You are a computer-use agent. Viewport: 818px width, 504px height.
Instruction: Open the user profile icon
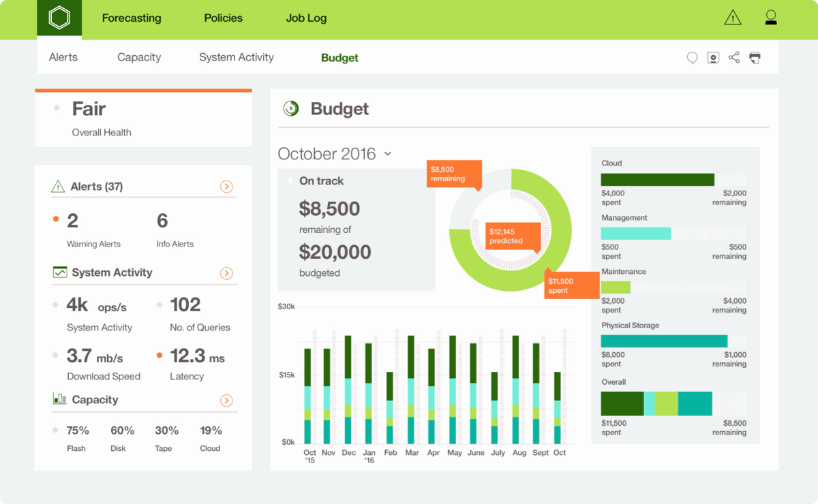771,18
